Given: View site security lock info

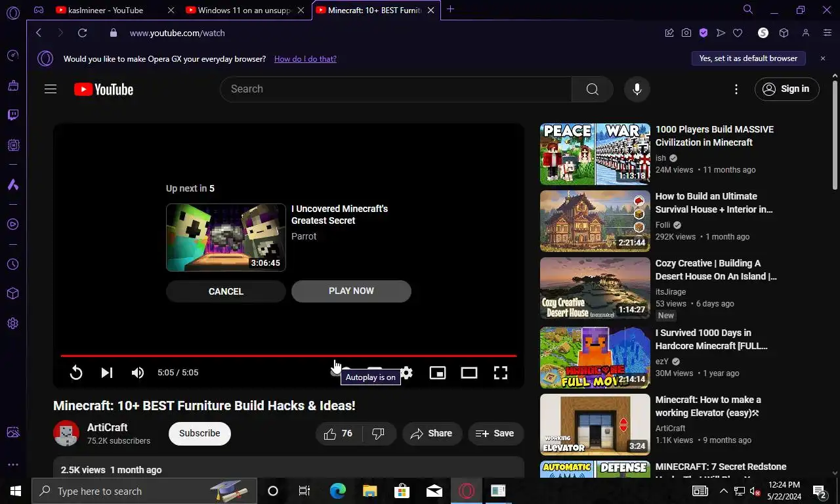Looking at the screenshot, I should (114, 33).
